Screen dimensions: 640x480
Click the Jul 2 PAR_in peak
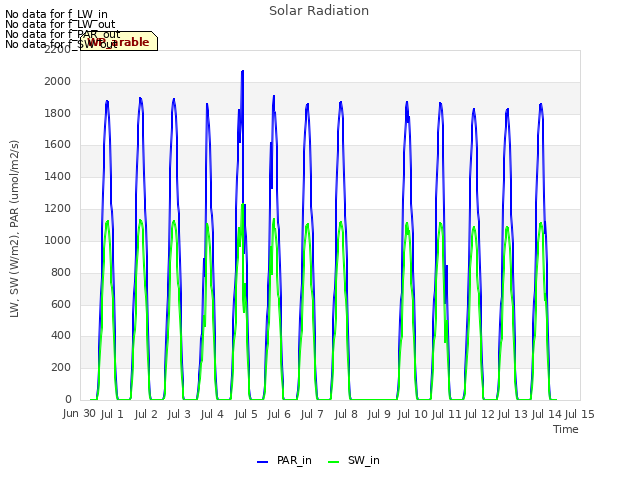(x=140, y=99)
